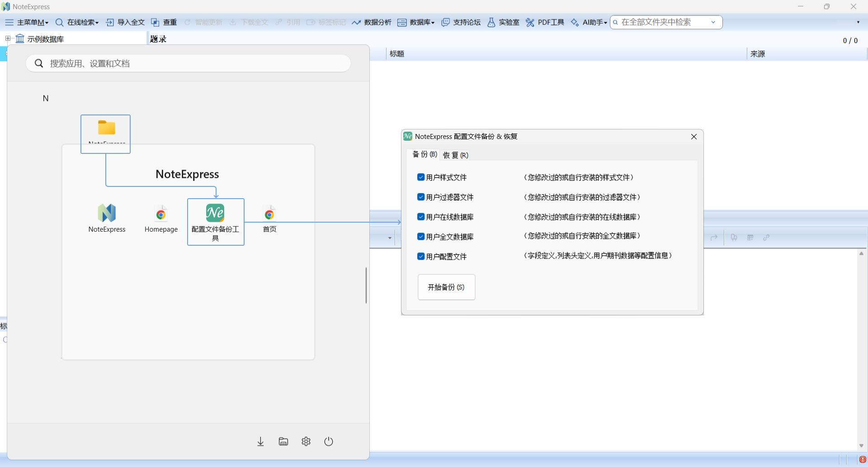The height and width of the screenshot is (467, 868).
Task: Open the PDF工具 tool
Action: [x=545, y=22]
